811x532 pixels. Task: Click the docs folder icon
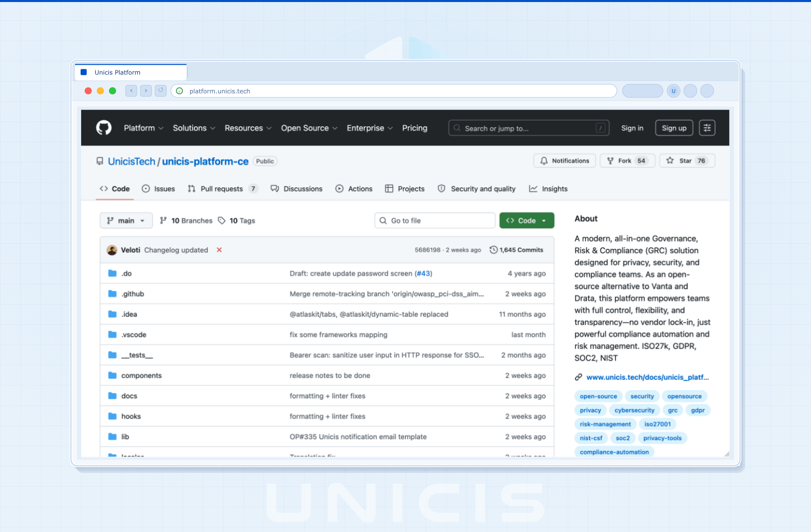click(x=113, y=396)
